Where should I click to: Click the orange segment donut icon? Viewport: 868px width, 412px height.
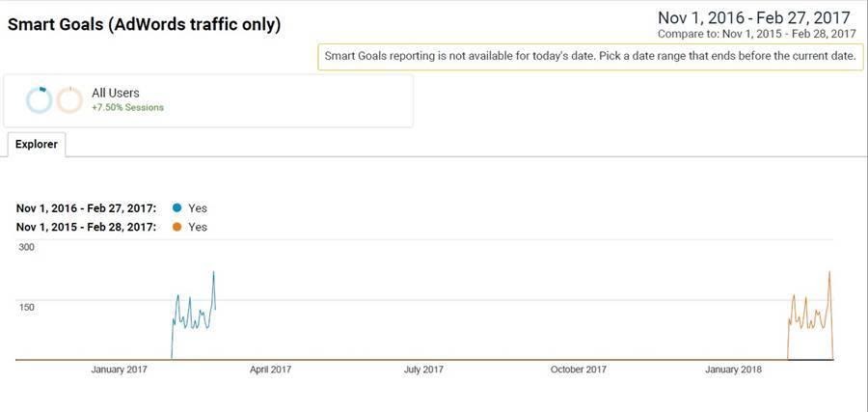click(x=69, y=100)
